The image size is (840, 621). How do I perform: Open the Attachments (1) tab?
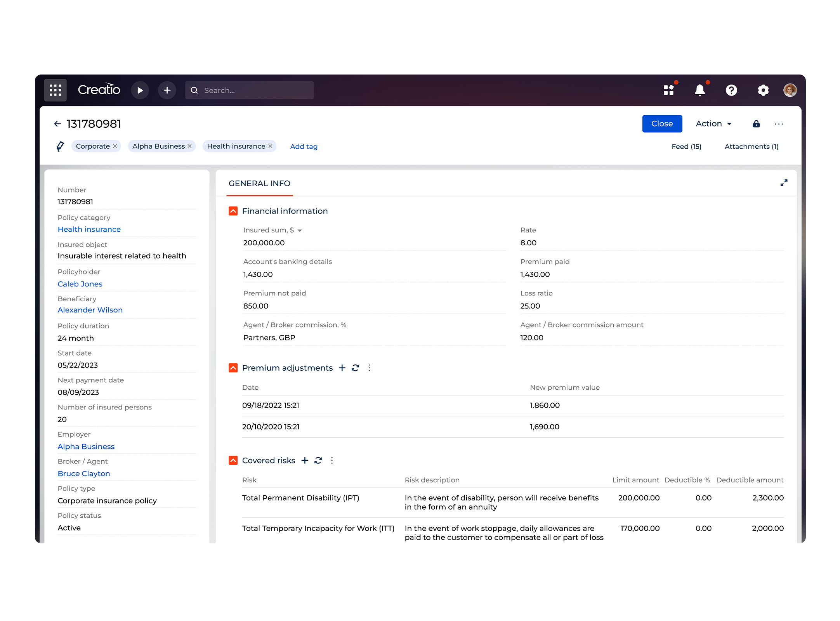click(751, 146)
